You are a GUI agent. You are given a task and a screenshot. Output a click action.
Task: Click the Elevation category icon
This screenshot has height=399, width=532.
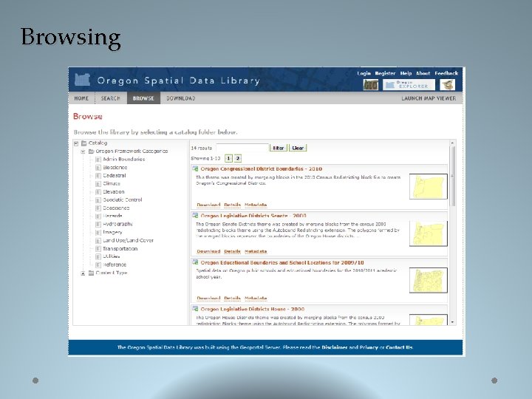98,192
